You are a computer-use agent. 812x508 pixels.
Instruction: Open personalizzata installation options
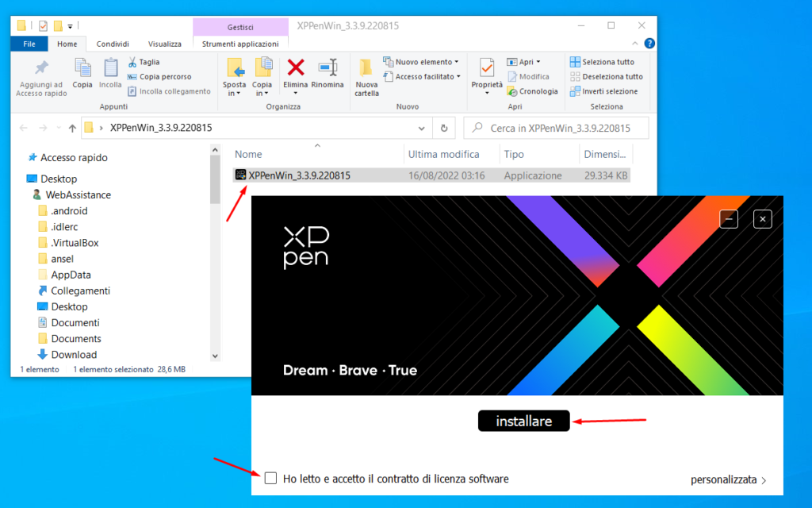[724, 479]
